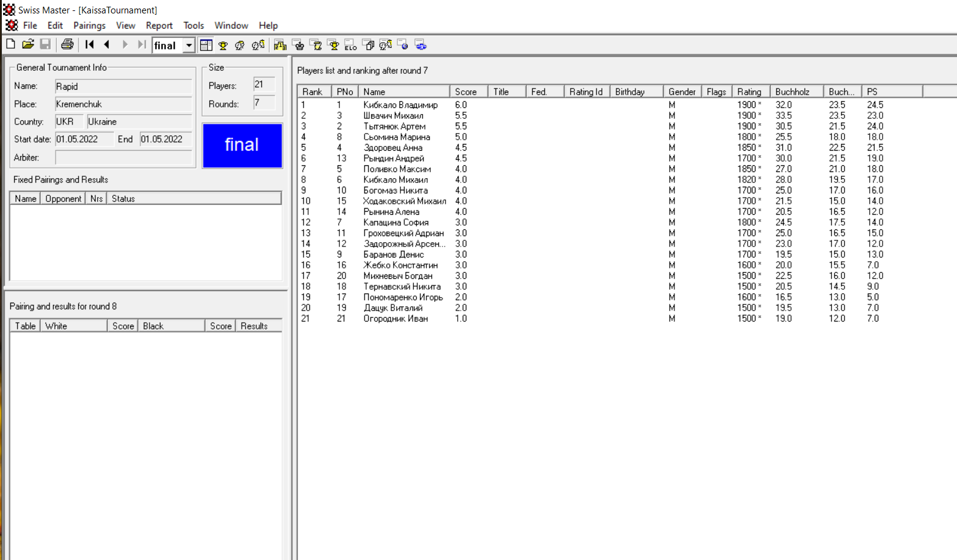Screen dimensions: 957x560
Task: Click the Place field containing Kremenchuk
Action: 123,104
